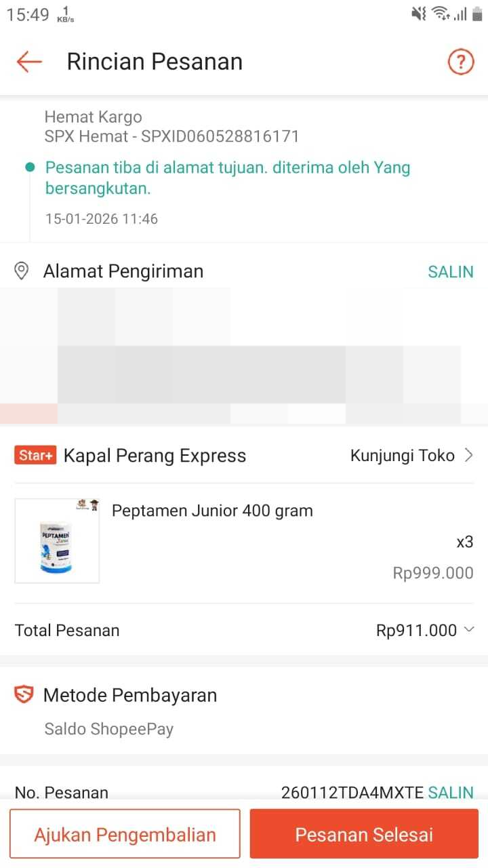Confirm with Pesanan Selesai button
This screenshot has height=868, width=488.
pos(364,834)
